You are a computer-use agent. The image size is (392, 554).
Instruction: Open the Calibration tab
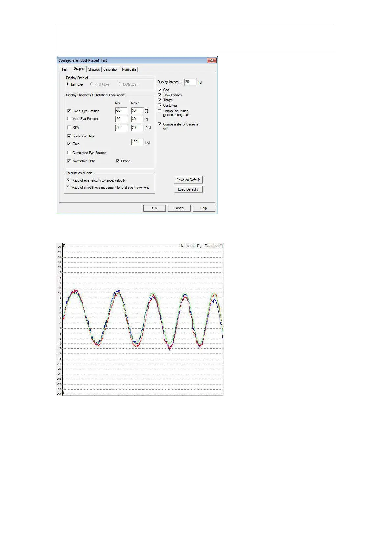tap(111, 69)
